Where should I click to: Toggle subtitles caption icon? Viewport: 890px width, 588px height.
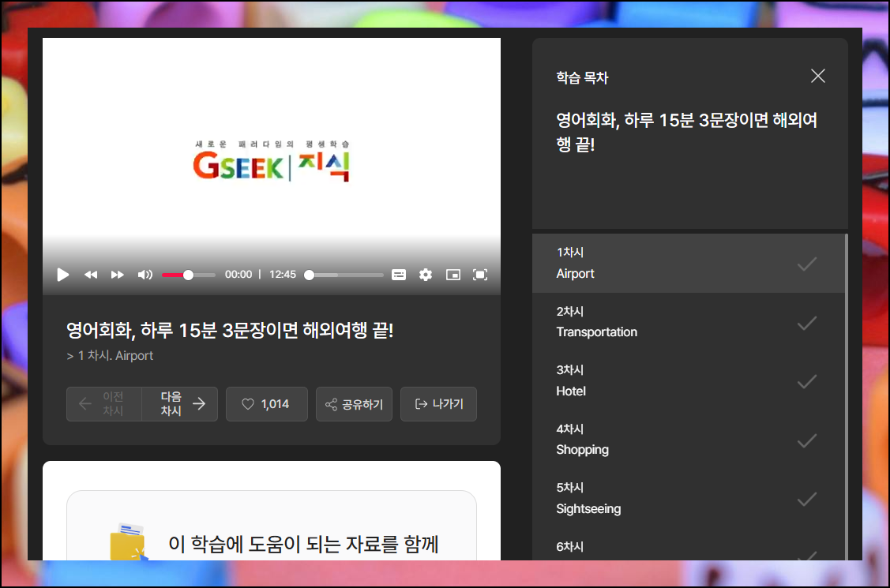point(399,275)
